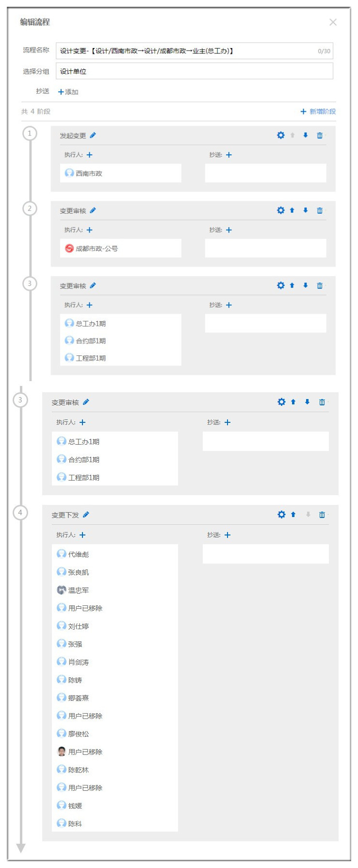The image size is (358, 868).
Task: Delete the 变更下发 stage
Action: click(x=322, y=515)
